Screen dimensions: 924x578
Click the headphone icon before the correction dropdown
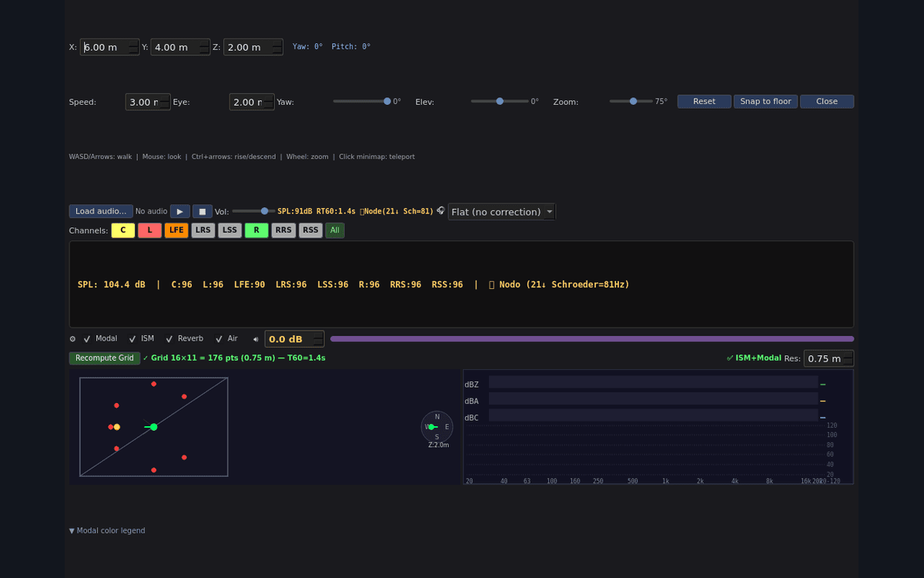pos(441,210)
